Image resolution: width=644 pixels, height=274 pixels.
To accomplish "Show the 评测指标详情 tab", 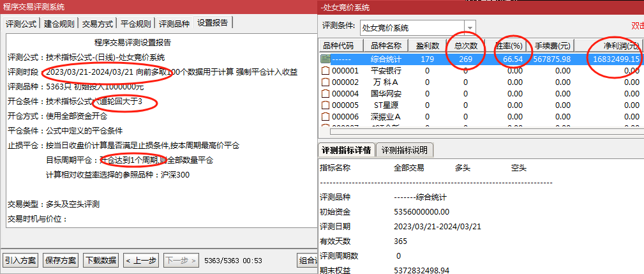I will 347,150.
